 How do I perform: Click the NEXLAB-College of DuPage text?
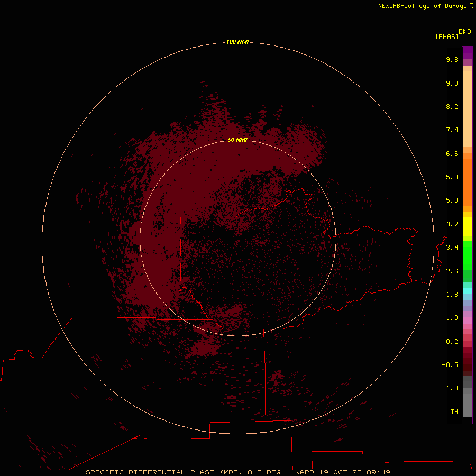(422, 6)
